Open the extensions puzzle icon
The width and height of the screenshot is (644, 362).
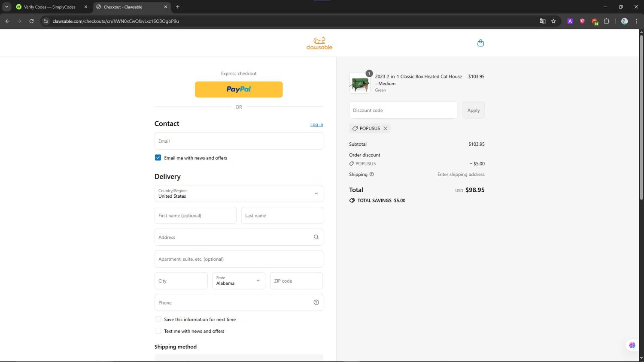(x=607, y=21)
